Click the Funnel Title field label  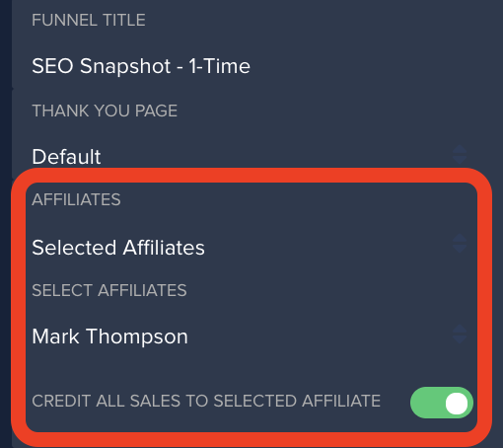[x=89, y=20]
